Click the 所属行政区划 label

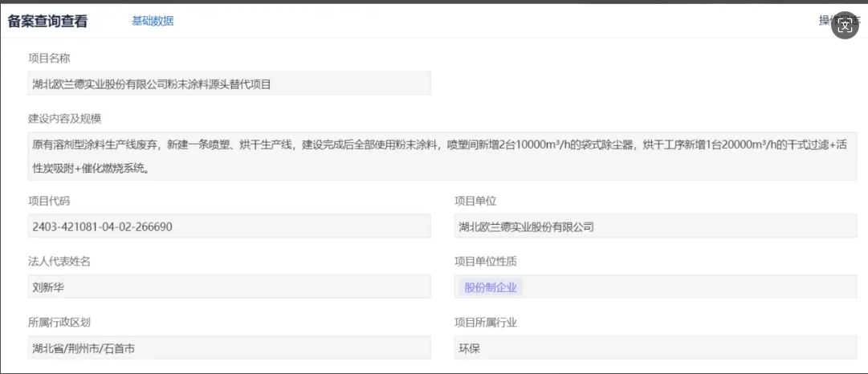(x=59, y=322)
